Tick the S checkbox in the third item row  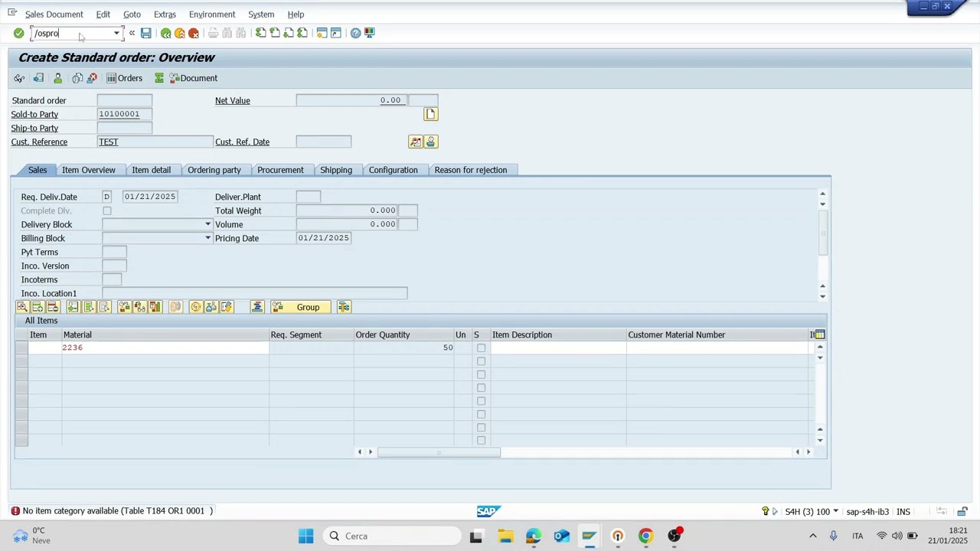[481, 374]
